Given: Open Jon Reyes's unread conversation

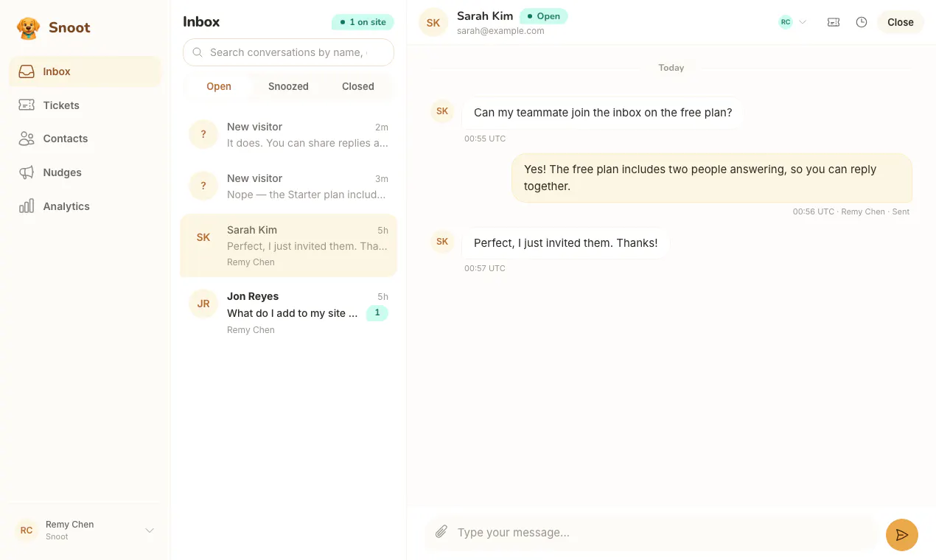Looking at the screenshot, I should tap(288, 312).
